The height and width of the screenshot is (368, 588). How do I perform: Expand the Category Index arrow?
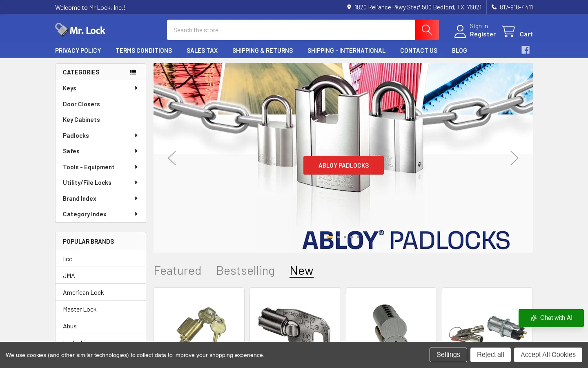pyautogui.click(x=136, y=214)
